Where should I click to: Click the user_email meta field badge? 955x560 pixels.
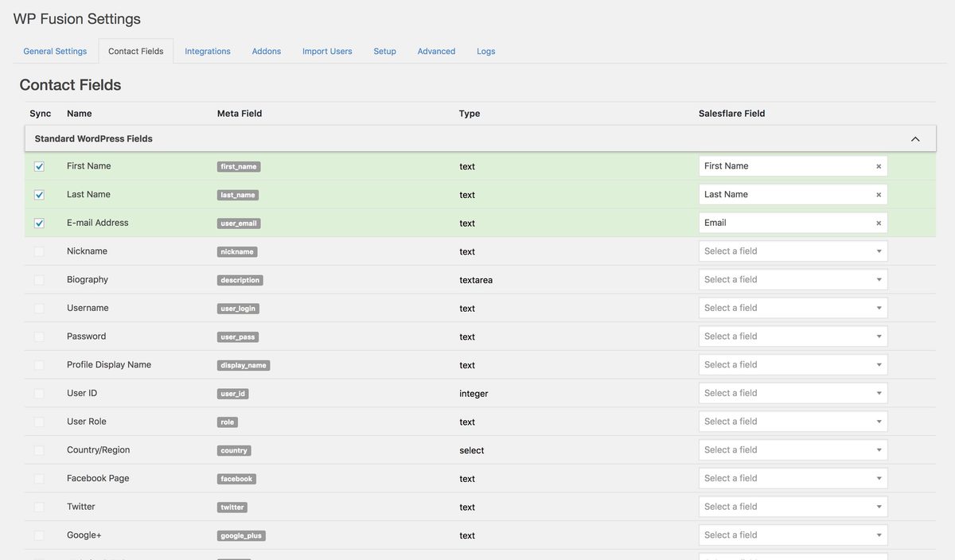tap(239, 224)
